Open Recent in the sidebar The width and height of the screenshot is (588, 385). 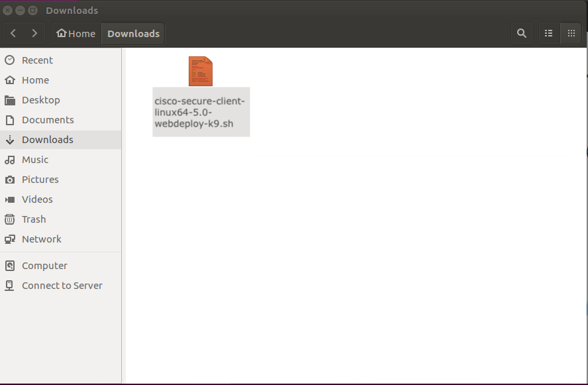pos(60,60)
